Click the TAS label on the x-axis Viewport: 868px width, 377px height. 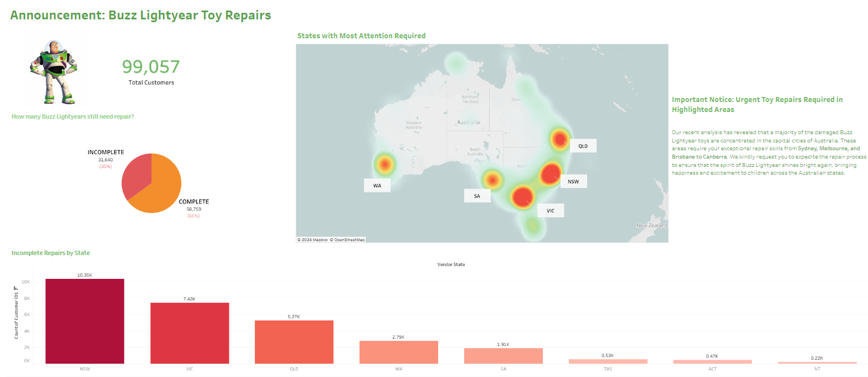(x=608, y=368)
